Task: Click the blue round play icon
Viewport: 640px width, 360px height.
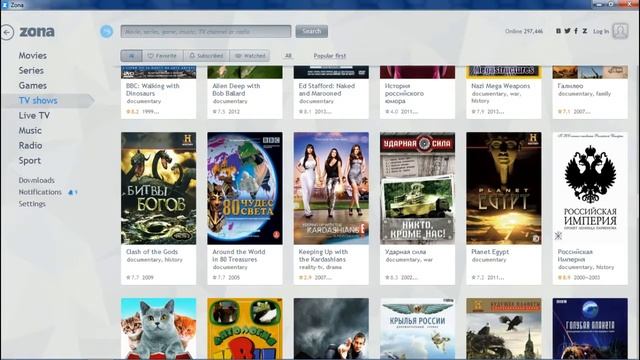Action: (x=107, y=31)
